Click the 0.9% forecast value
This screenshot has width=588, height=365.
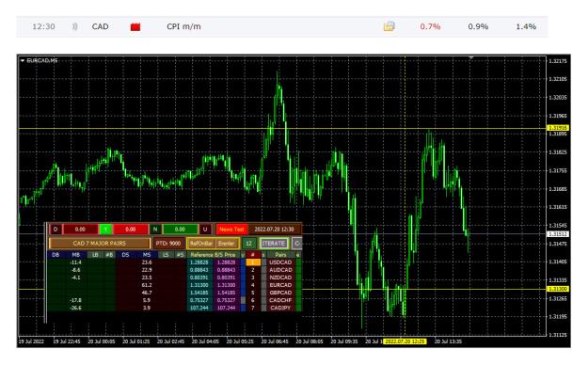tap(478, 26)
